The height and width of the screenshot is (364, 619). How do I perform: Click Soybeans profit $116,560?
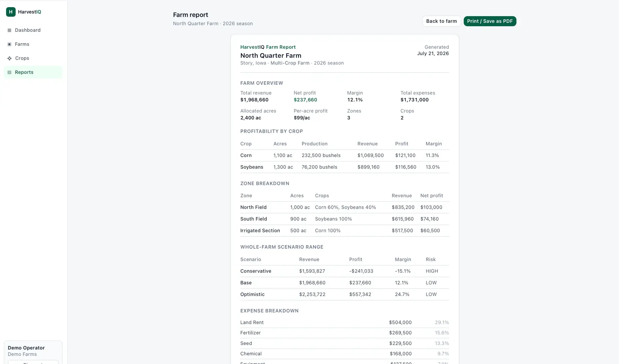(x=406, y=167)
